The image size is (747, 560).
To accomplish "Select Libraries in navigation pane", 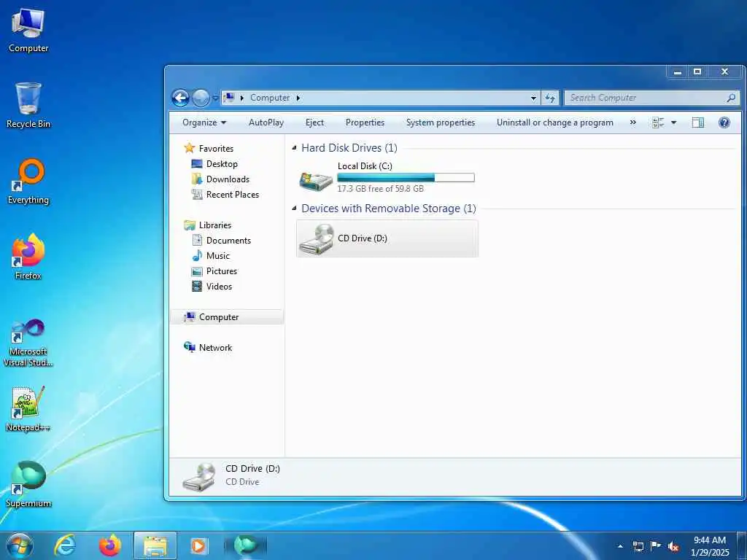I will click(215, 225).
